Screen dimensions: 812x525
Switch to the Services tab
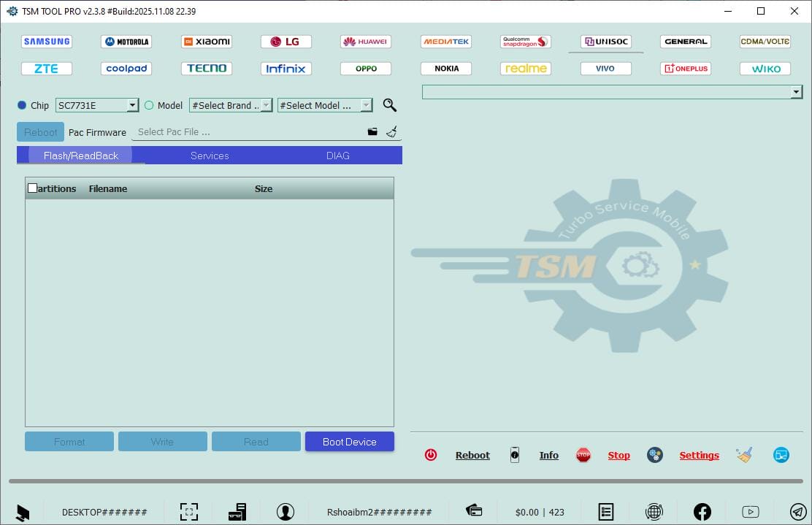(210, 155)
